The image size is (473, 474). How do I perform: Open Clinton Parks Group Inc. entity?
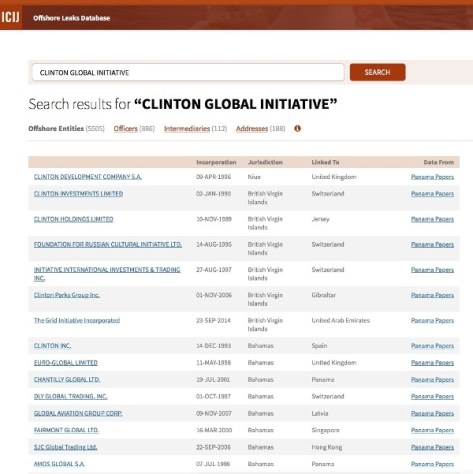pos(67,295)
